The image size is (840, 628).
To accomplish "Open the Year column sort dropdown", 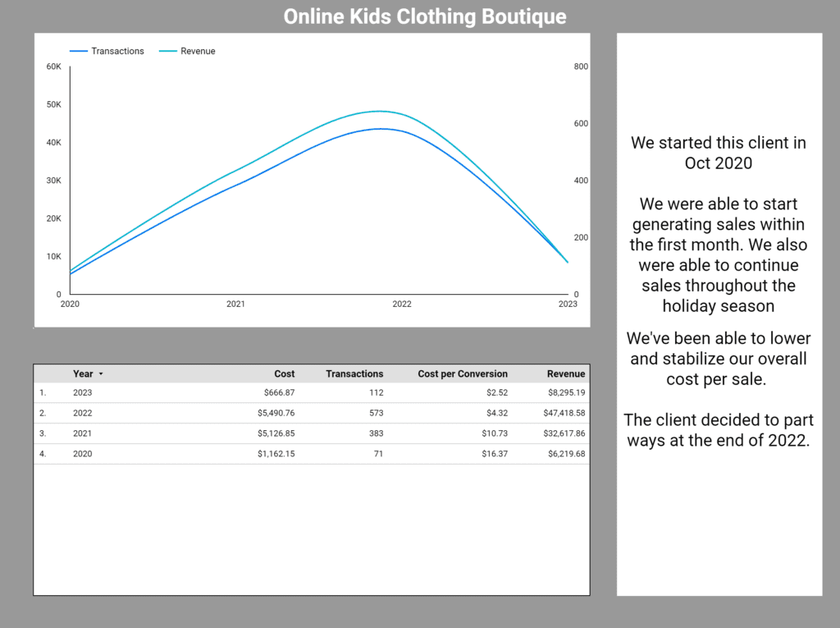I will 101,374.
